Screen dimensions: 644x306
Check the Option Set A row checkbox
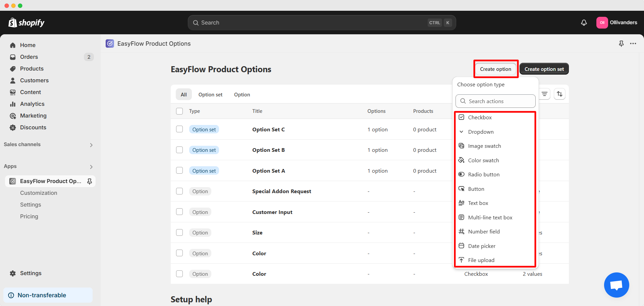click(x=179, y=171)
